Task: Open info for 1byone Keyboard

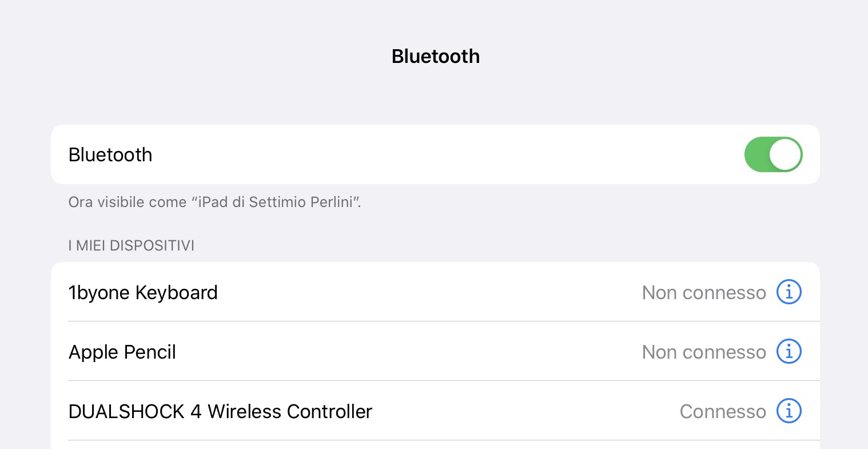Action: tap(789, 292)
